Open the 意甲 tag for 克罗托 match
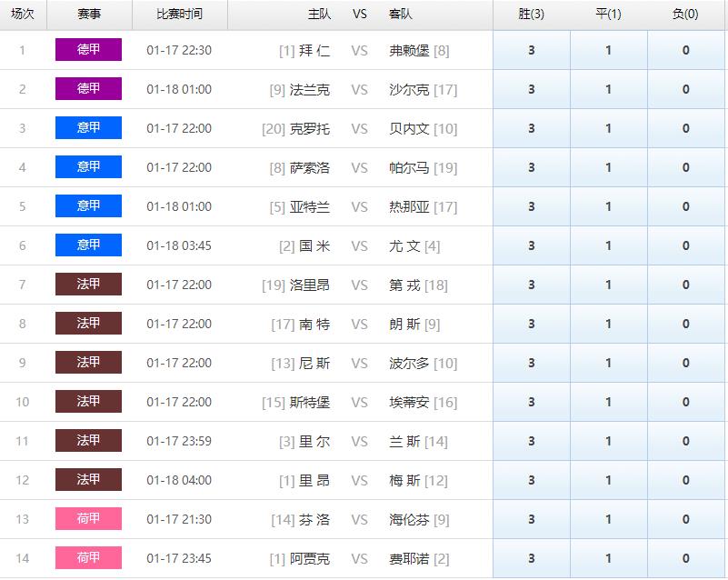 [x=89, y=127]
